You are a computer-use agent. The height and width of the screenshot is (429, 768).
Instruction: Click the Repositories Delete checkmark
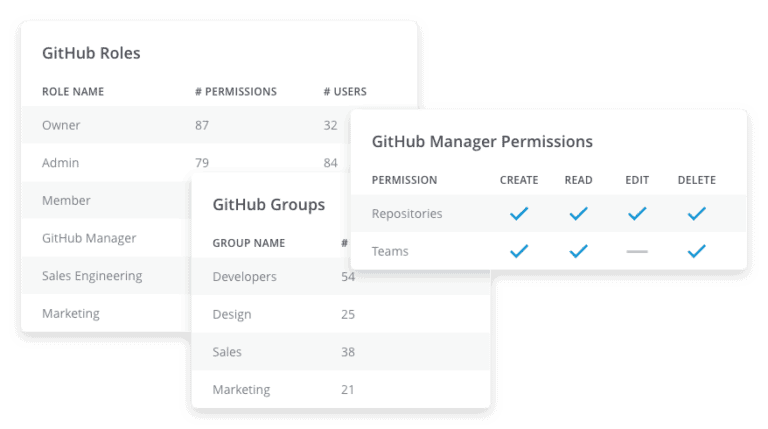point(696,214)
